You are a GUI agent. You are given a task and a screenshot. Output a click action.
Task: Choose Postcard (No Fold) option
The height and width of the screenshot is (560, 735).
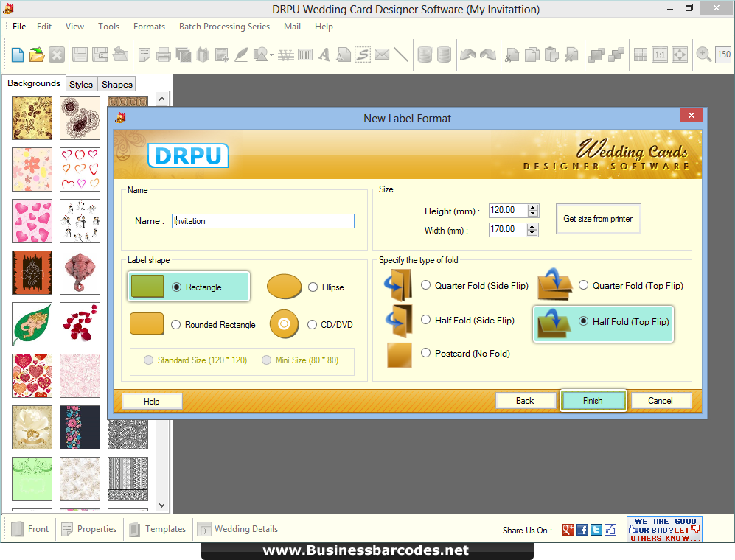[425, 353]
